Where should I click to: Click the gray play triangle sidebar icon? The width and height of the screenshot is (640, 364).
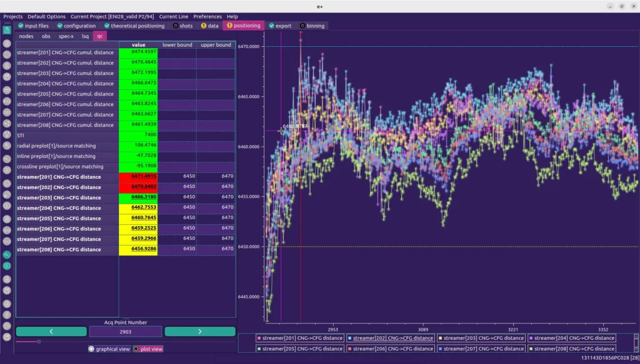(6, 54)
